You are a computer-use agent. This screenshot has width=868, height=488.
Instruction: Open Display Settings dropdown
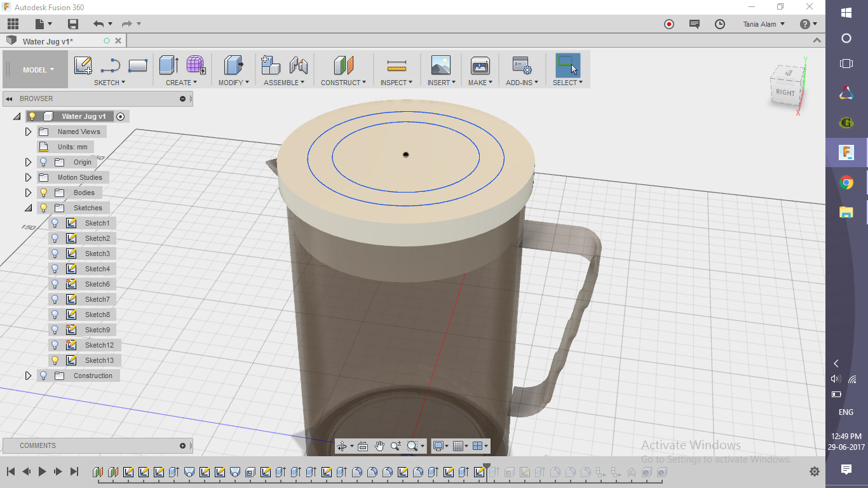[x=440, y=446]
